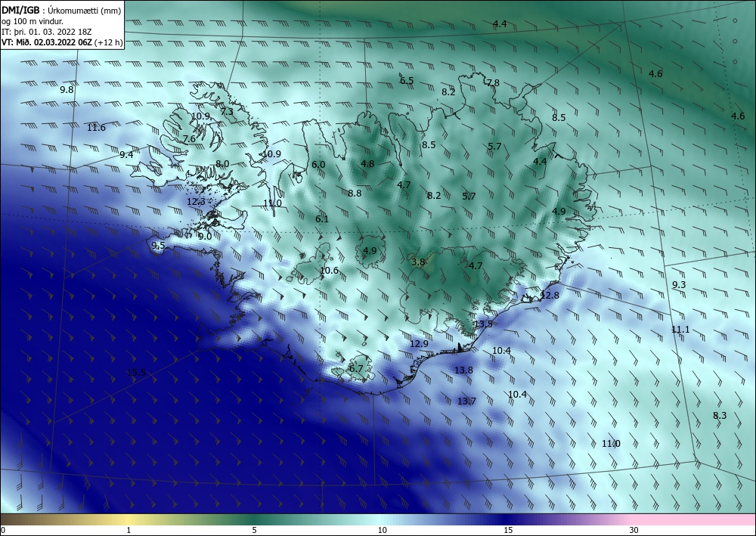Click the 9.5 value on the map
This screenshot has width=756, height=536.
(x=158, y=246)
